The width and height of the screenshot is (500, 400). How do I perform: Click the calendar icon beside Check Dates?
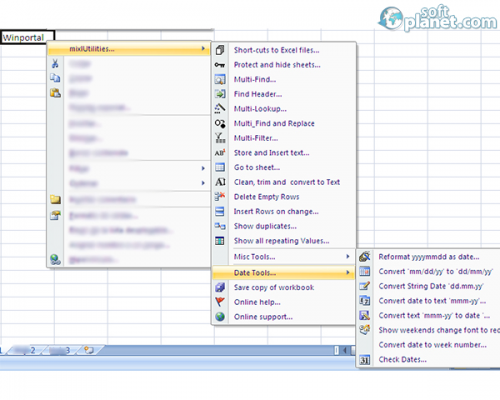point(365,360)
